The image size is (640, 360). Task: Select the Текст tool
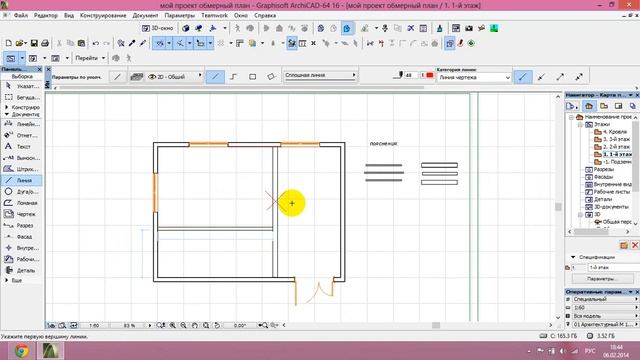click(22, 146)
